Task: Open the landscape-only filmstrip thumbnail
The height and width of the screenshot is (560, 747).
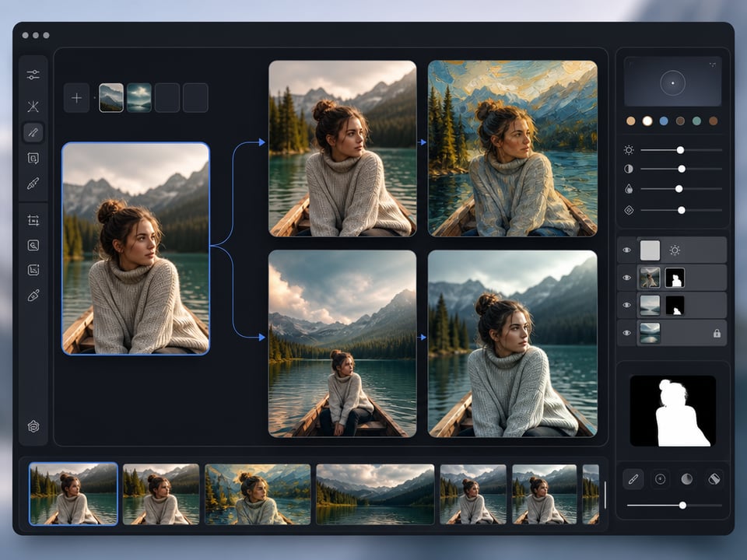Action: 375,495
